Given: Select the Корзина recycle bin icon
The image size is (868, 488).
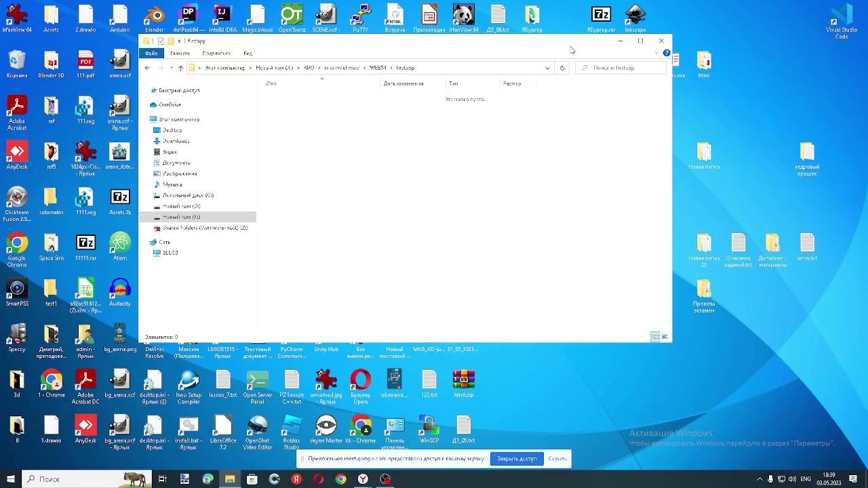Looking at the screenshot, I should (x=17, y=64).
